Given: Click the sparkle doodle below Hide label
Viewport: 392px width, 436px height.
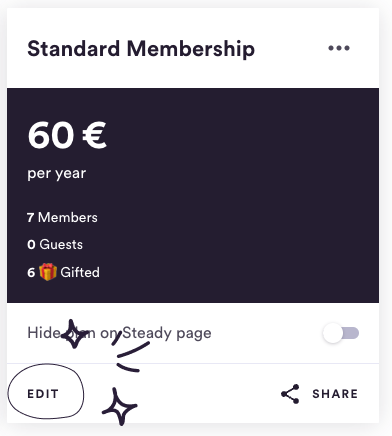Looking at the screenshot, I should coord(75,334).
